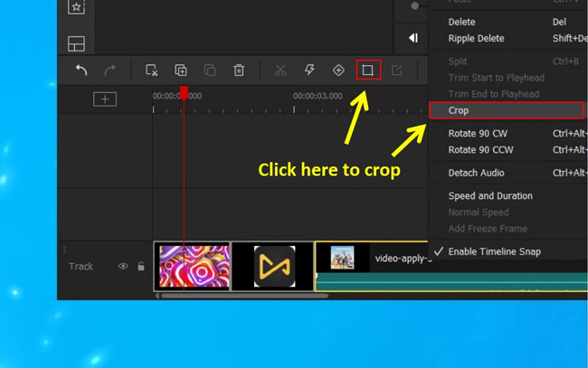Click the 00:00:03.000 mark on ruler

[318, 96]
